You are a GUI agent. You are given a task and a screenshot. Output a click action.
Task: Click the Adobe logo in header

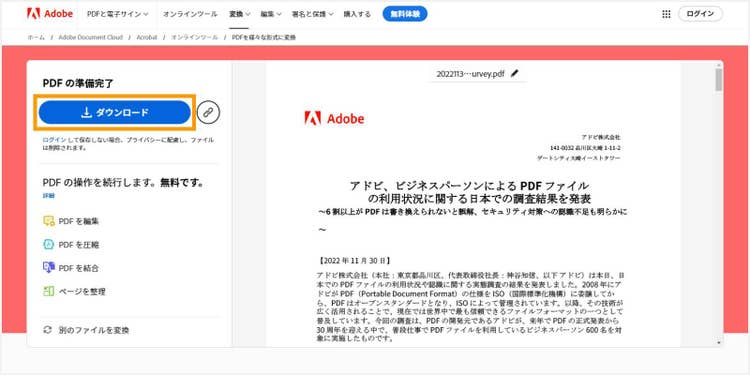click(50, 14)
